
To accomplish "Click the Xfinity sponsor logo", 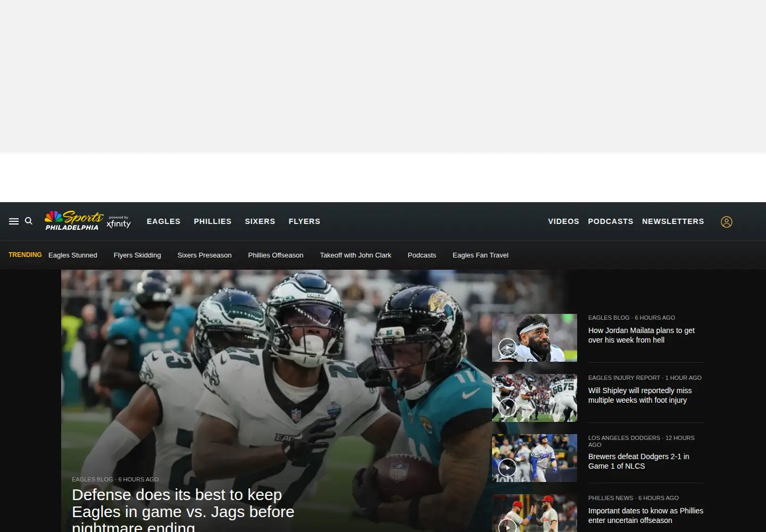I will tap(119, 222).
